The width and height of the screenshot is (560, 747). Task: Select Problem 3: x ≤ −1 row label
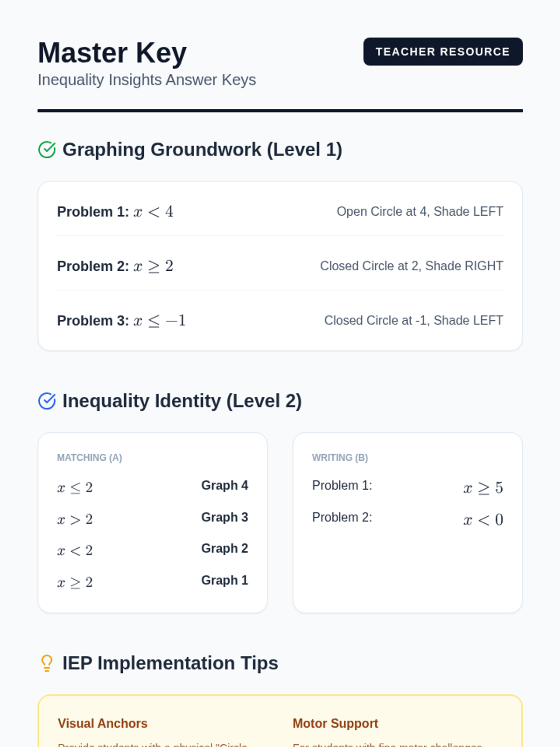[121, 321]
